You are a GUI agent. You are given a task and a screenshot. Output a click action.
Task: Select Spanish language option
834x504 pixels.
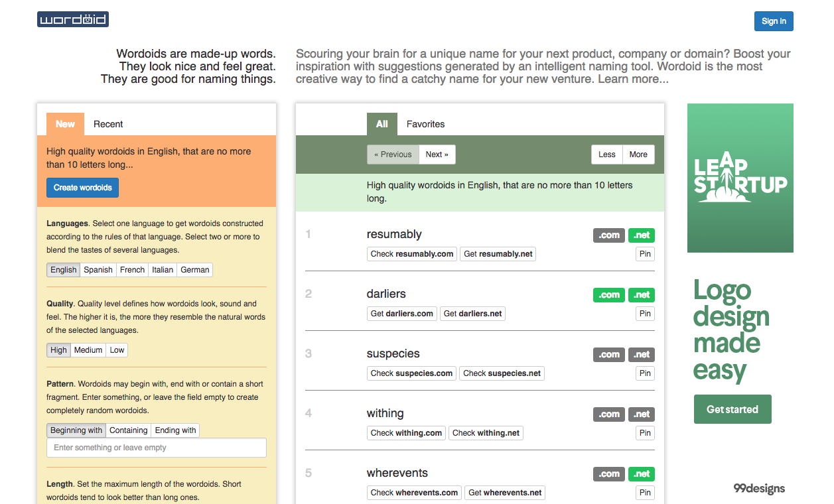click(98, 270)
